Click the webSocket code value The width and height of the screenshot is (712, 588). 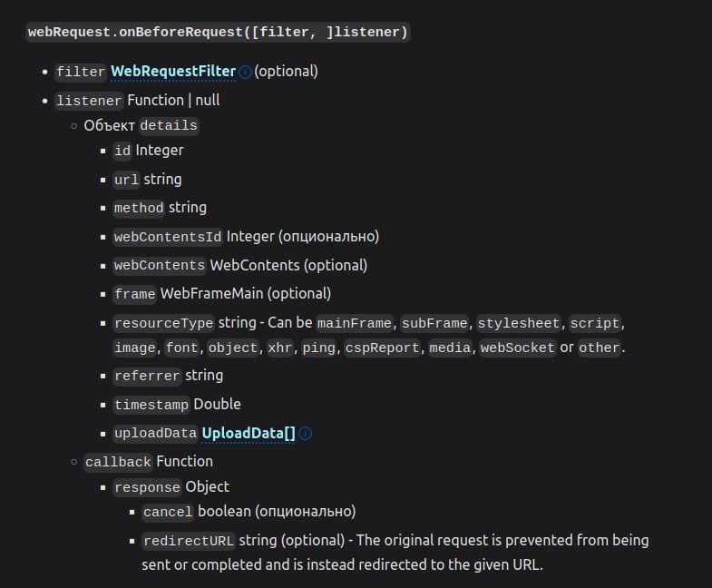point(518,348)
